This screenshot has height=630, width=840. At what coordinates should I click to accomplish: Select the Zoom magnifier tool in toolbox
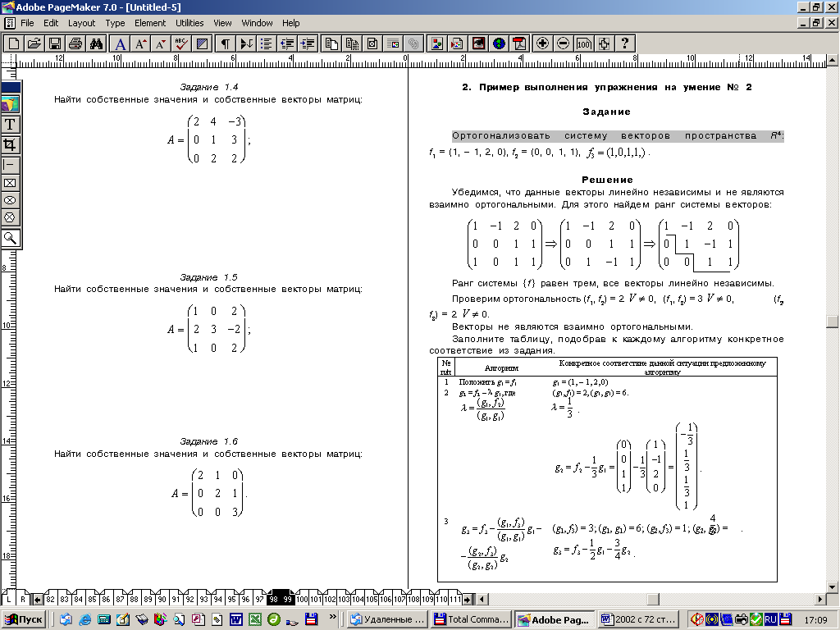tap(10, 238)
